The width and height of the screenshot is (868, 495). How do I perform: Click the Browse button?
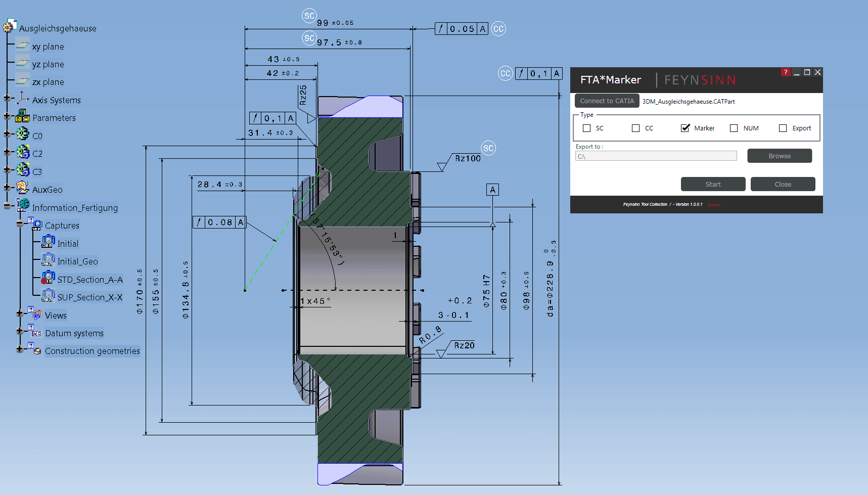[779, 156]
